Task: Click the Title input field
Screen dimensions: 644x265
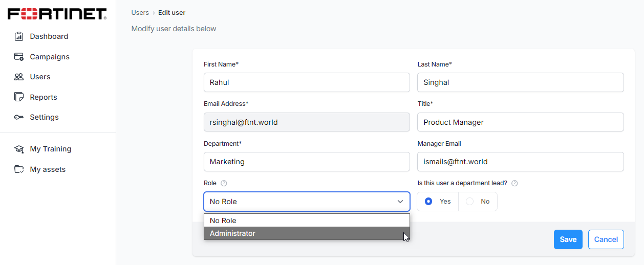Action: 520,122
